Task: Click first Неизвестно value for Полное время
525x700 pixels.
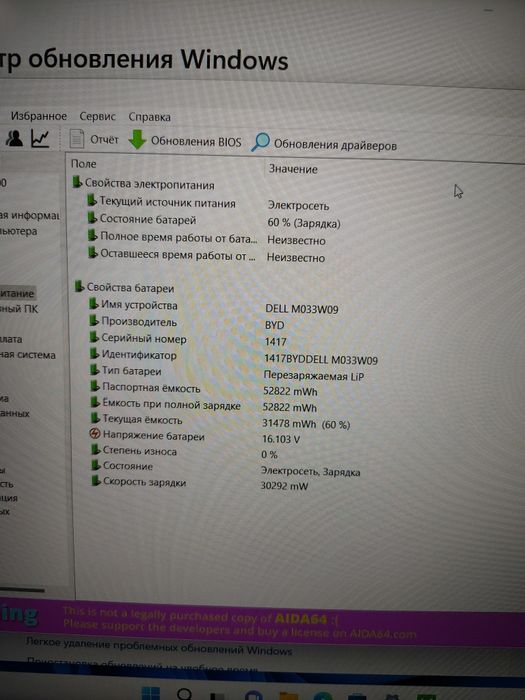Action: (x=296, y=241)
